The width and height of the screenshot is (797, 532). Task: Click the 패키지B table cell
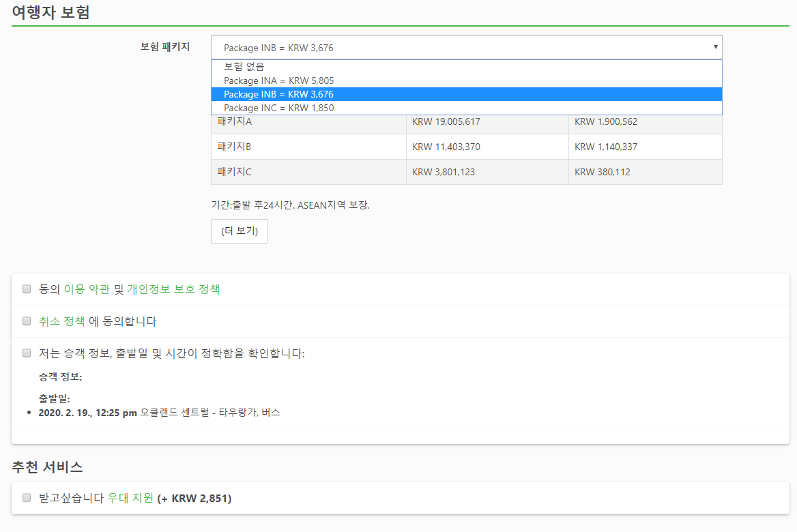pos(308,147)
